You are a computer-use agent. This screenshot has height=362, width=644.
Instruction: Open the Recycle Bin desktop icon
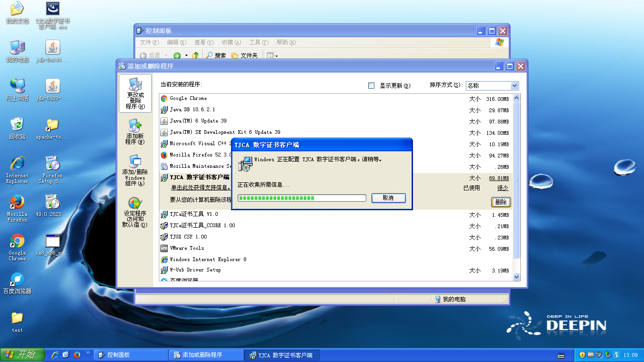17,129
